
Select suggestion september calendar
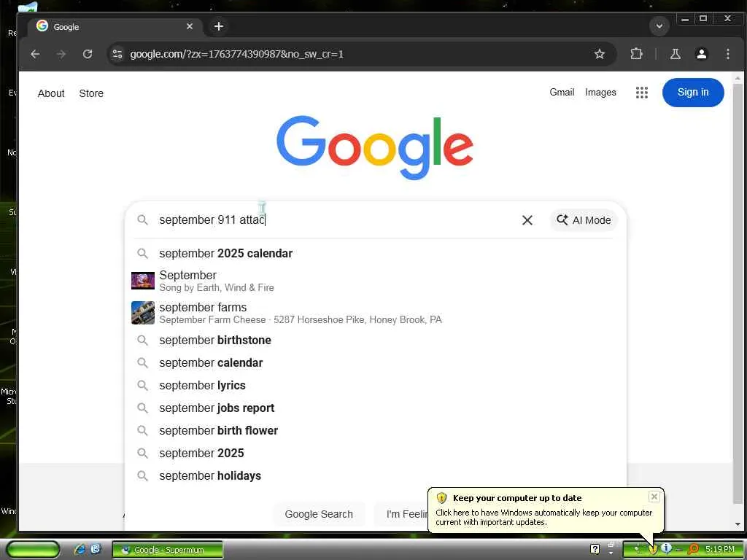pyautogui.click(x=376, y=363)
